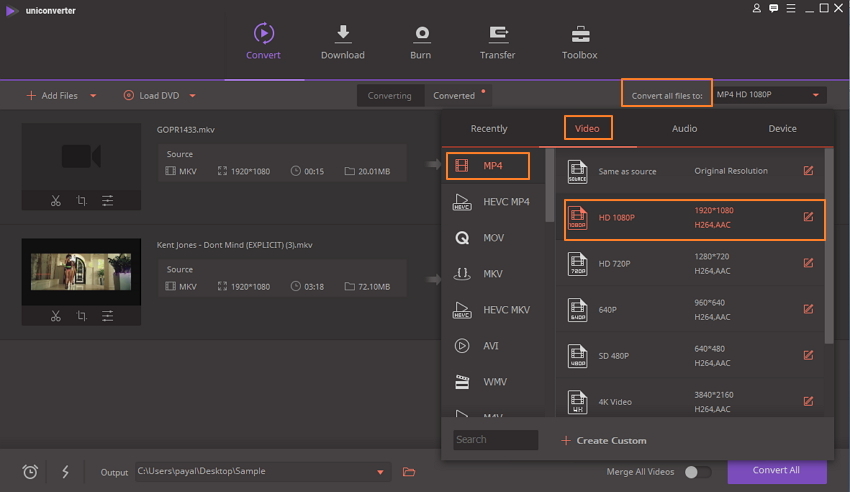The height and width of the screenshot is (492, 850).
Task: Switch to the Device tab
Action: point(782,128)
